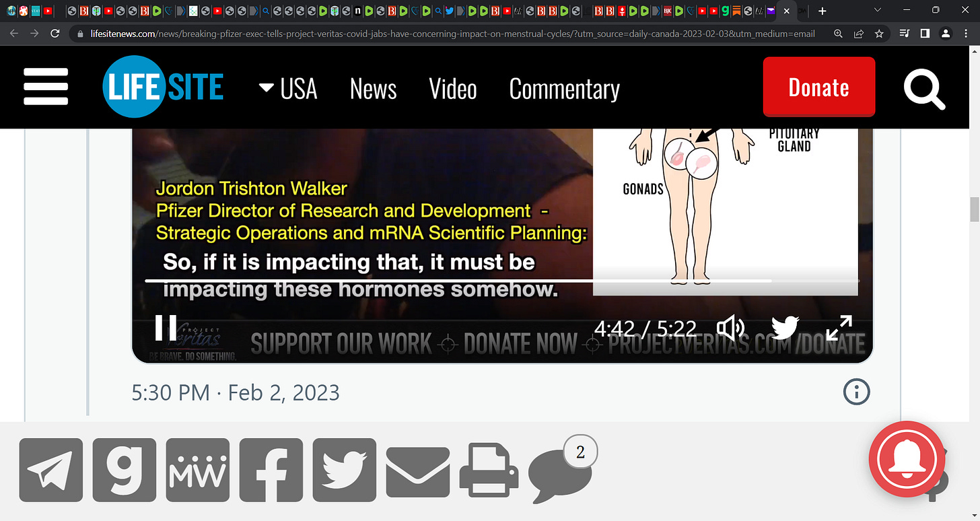Screen dimensions: 980x521
Task: Open browser zoom magnifier in address bar
Action: 838,34
